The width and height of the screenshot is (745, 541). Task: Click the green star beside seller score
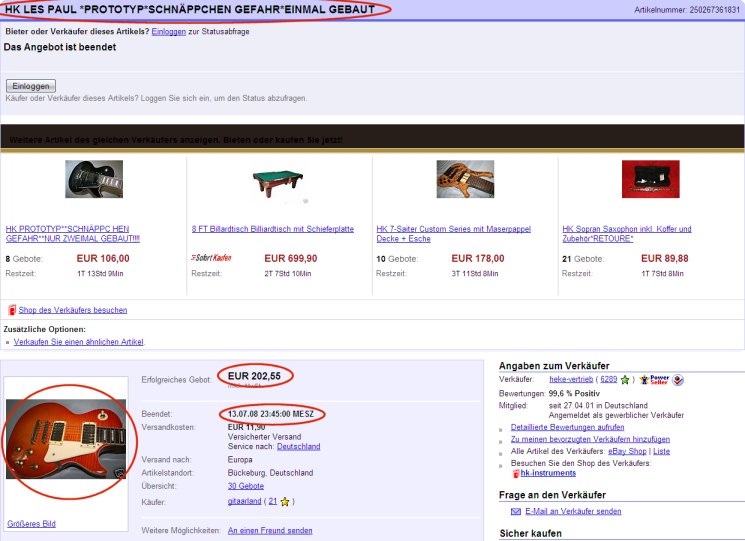click(x=625, y=380)
